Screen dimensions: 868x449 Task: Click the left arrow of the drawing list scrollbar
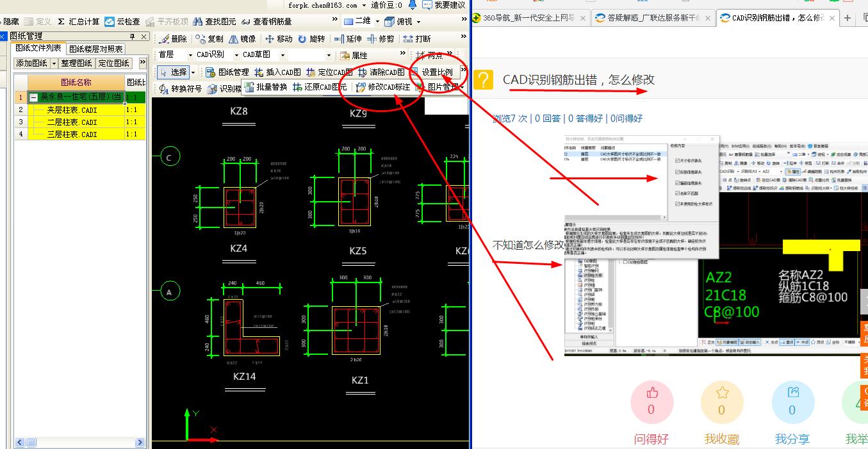20,443
